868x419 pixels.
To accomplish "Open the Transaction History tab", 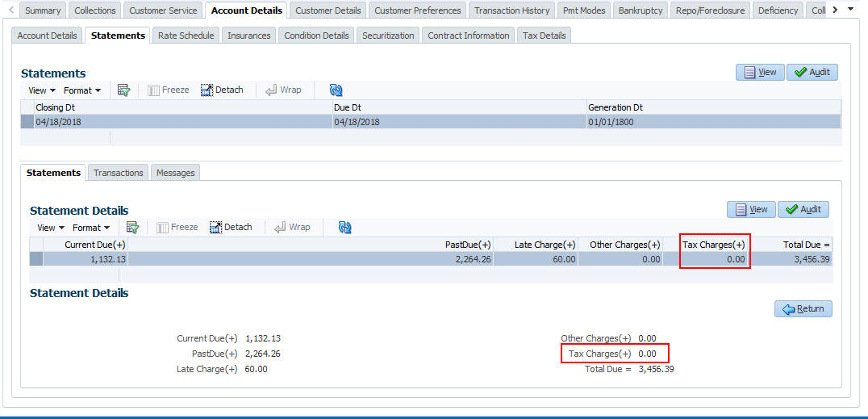I will 512,10.
